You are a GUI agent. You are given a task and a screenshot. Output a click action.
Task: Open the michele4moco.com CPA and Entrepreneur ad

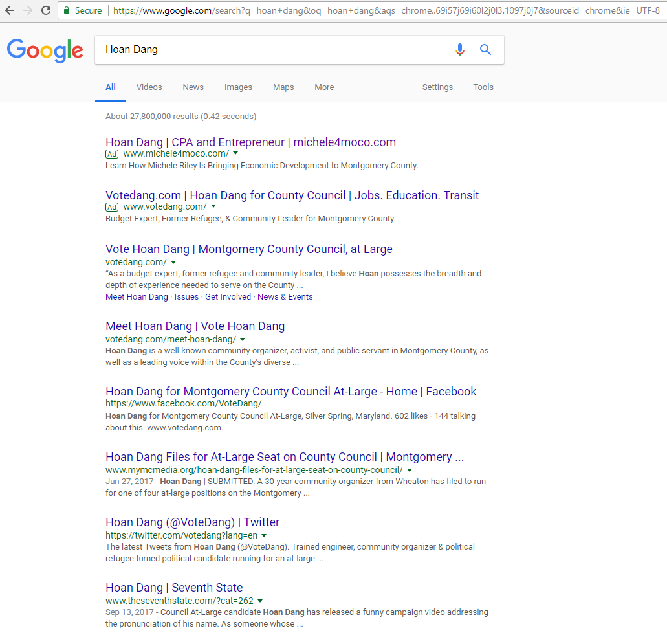coord(250,142)
